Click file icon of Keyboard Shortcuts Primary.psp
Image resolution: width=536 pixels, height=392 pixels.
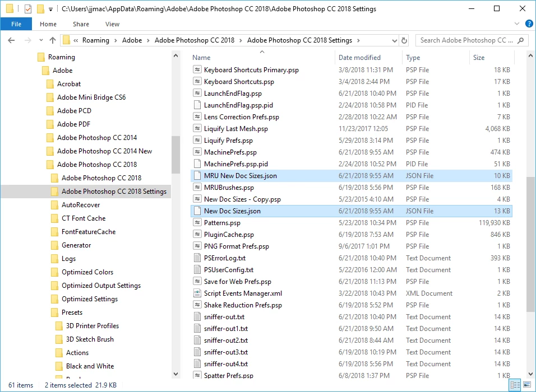(x=197, y=69)
